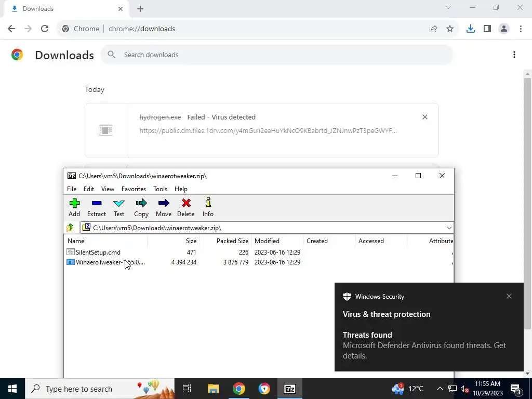The height and width of the screenshot is (399, 532).
Task: Click the Chrome page vertical scrollbar
Action: (527, 204)
